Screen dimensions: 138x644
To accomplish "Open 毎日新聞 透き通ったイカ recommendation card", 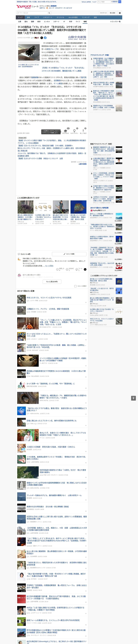I will (78, 212).
